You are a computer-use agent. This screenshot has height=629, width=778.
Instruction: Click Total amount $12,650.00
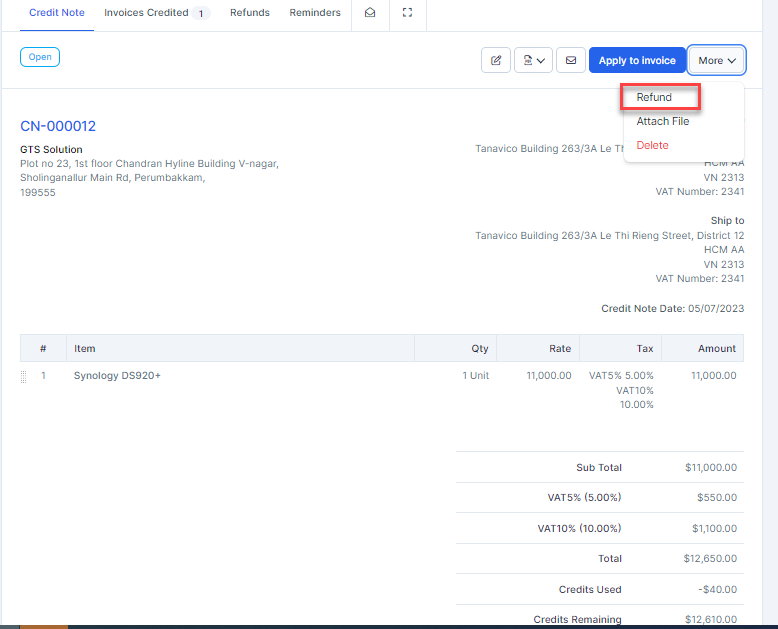710,559
